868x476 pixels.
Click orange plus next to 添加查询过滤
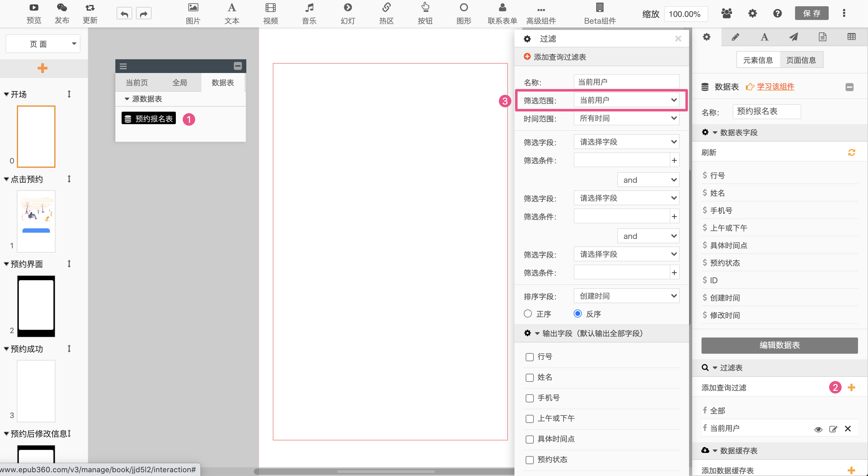[851, 387]
